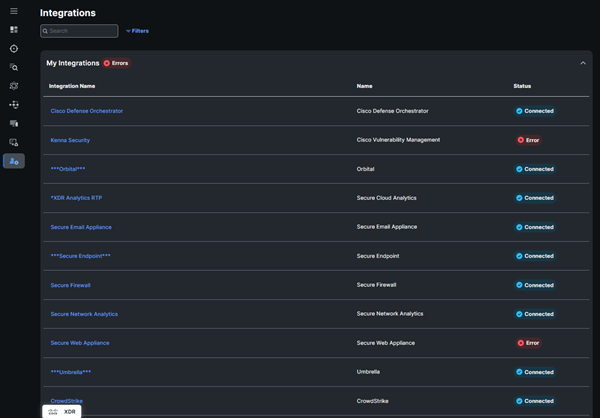Select 'Orbital' text in Name column
Image resolution: width=600 pixels, height=418 pixels.
365,169
